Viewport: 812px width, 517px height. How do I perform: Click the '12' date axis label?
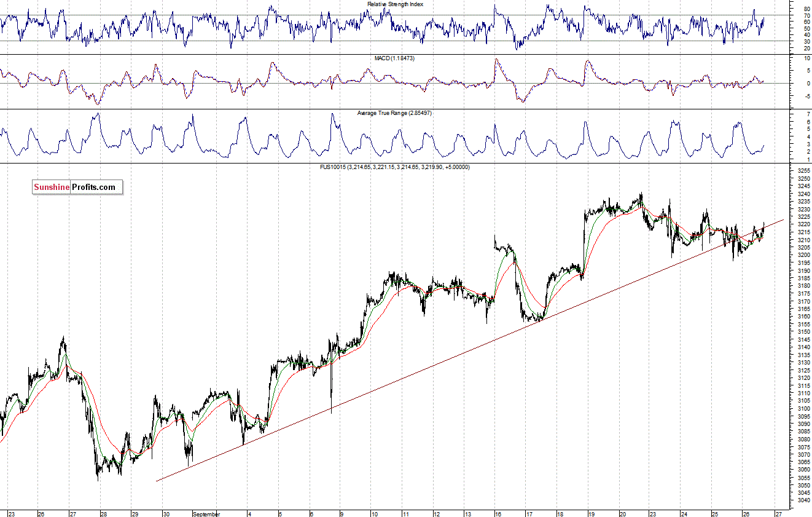(x=436, y=514)
